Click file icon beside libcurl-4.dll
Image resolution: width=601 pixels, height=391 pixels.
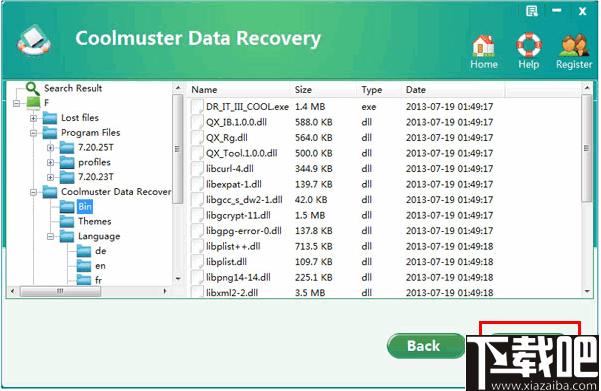[197, 169]
